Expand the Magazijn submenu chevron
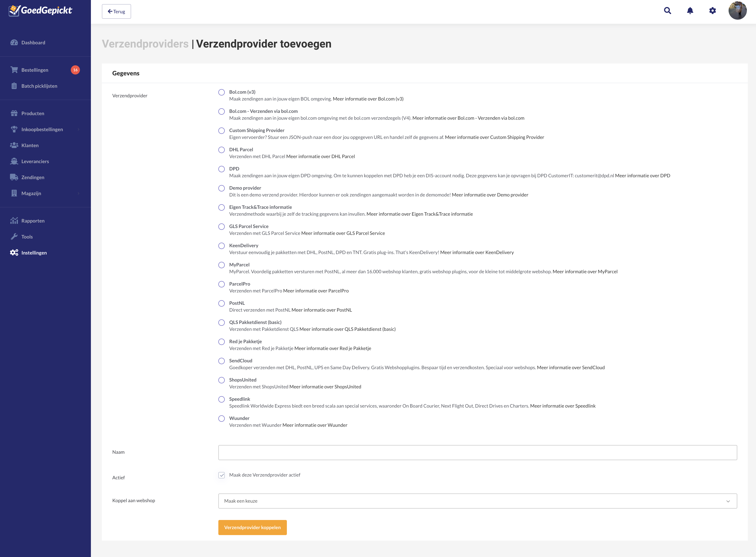The height and width of the screenshot is (557, 756). pyautogui.click(x=79, y=194)
